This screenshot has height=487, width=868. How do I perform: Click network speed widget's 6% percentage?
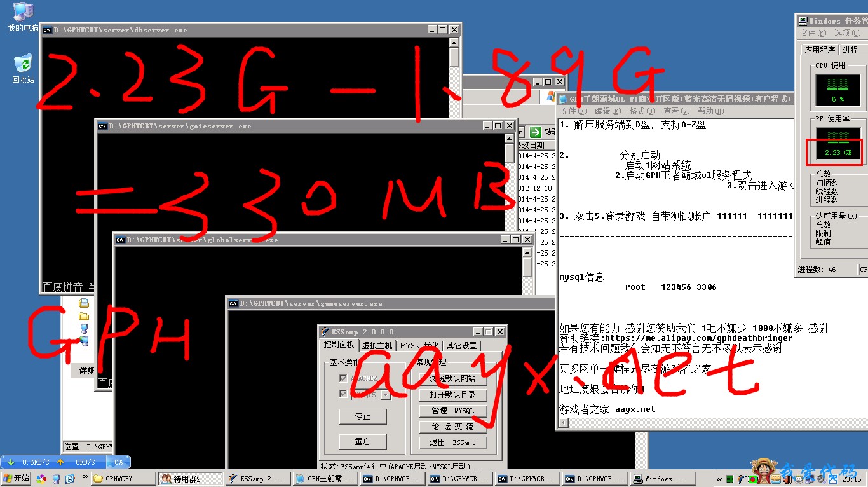118,462
